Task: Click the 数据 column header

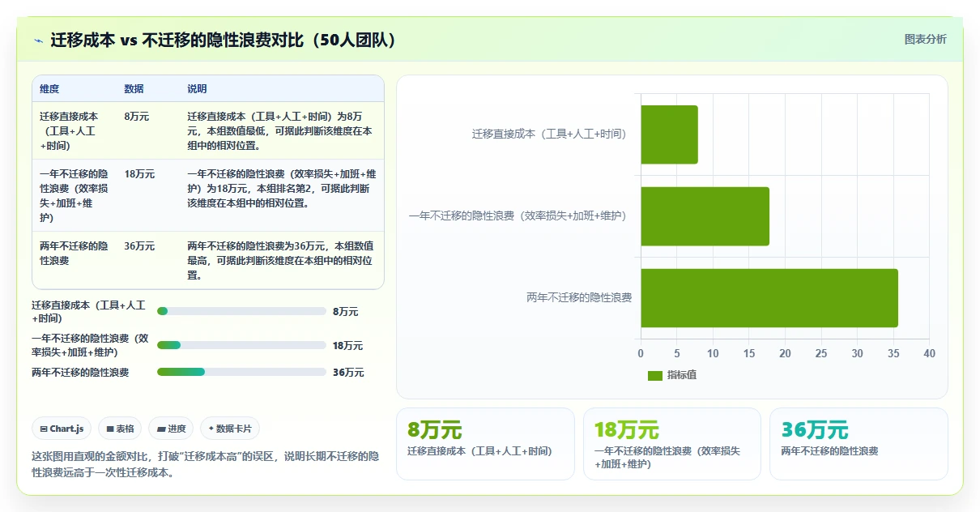Action: tap(134, 89)
